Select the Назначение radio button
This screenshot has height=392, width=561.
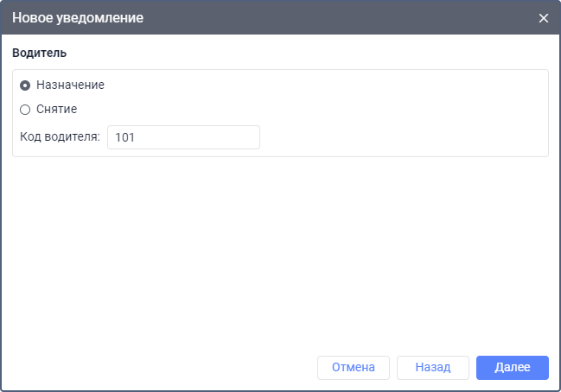pos(25,85)
